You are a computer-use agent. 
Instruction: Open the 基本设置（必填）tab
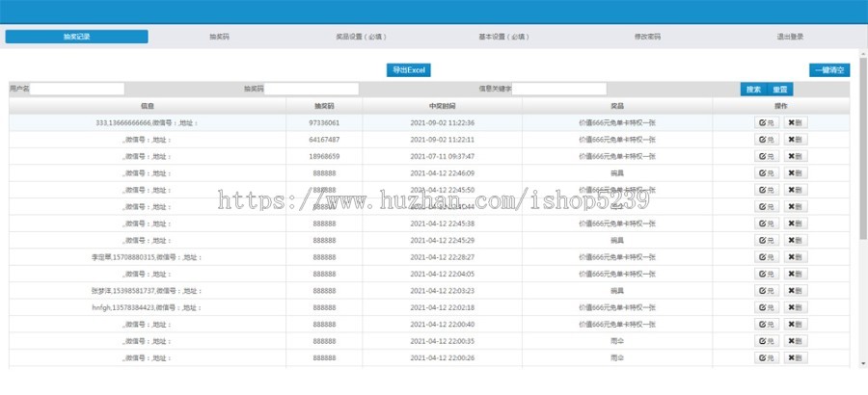point(503,37)
